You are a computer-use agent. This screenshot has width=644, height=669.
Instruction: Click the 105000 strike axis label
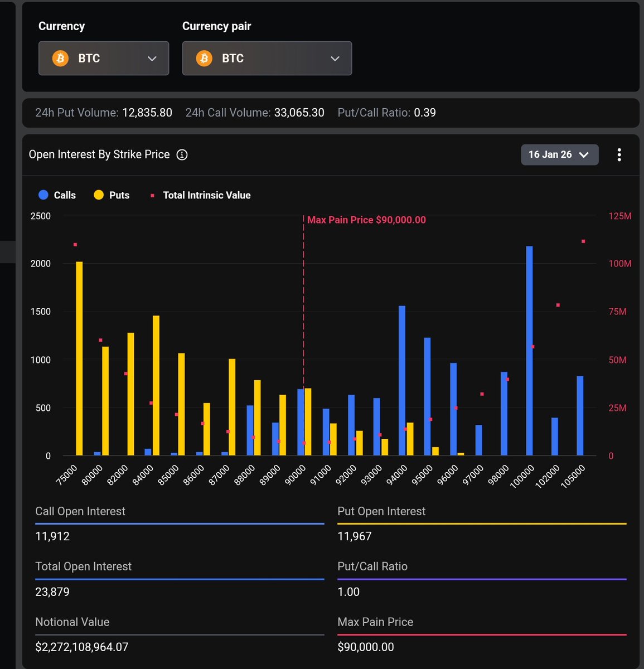[x=573, y=476]
